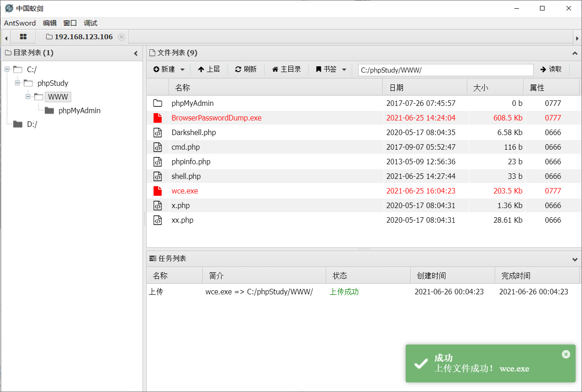This screenshot has width=582, height=392.
Task: Collapse the 任务列表 panel
Action: (x=575, y=259)
